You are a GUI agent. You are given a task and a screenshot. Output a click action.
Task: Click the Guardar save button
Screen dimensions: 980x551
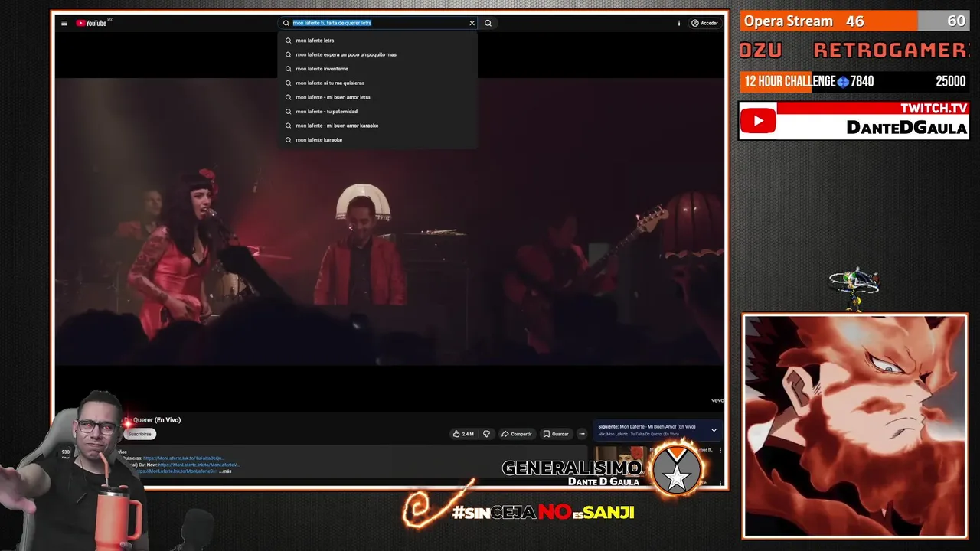557,434
